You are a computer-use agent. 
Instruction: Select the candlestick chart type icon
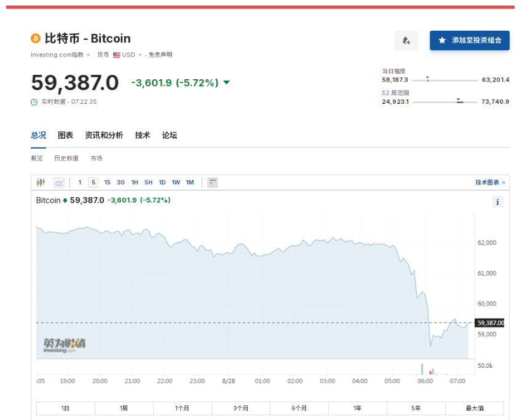click(41, 182)
